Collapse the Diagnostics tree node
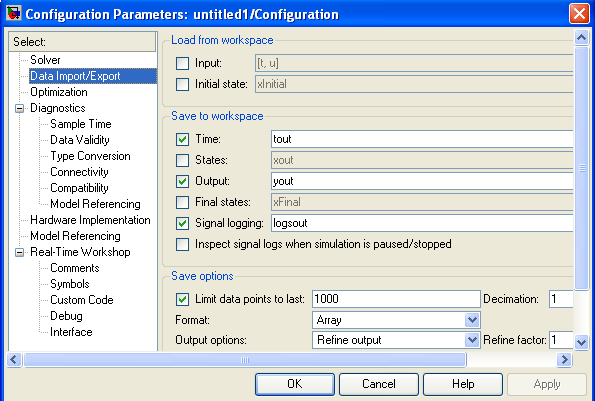Image resolution: width=595 pixels, height=401 pixels. click(x=19, y=109)
